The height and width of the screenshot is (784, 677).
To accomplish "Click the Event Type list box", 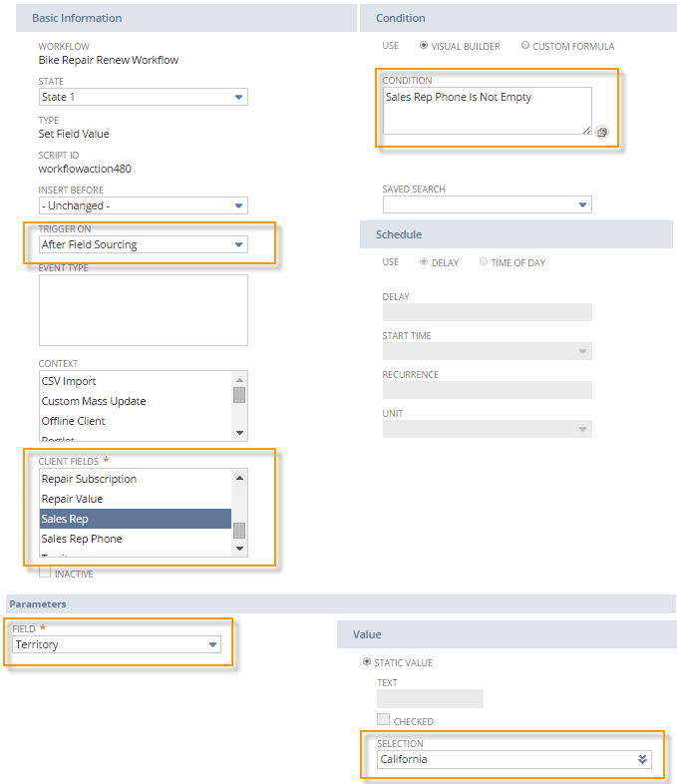I will (x=144, y=310).
